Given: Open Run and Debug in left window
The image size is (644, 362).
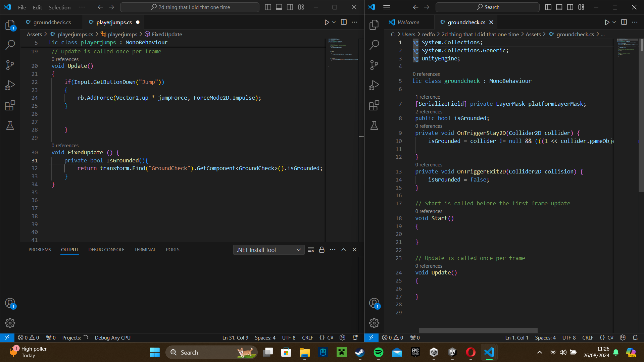Looking at the screenshot, I should [10, 85].
